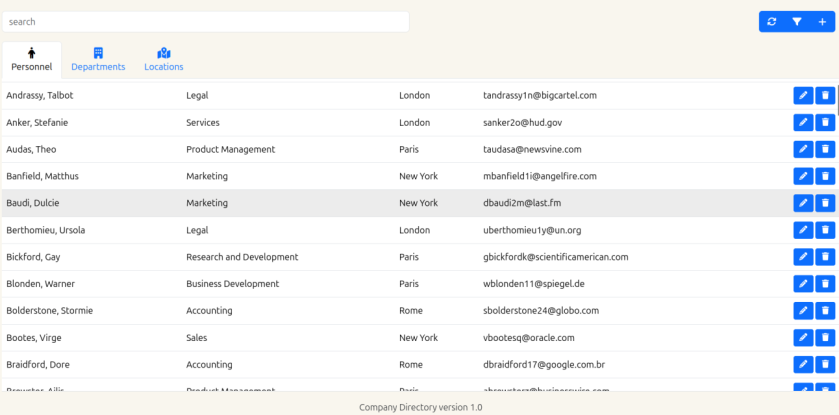Edit Dore Braidford's entry
The height and width of the screenshot is (415, 839).
(x=802, y=365)
